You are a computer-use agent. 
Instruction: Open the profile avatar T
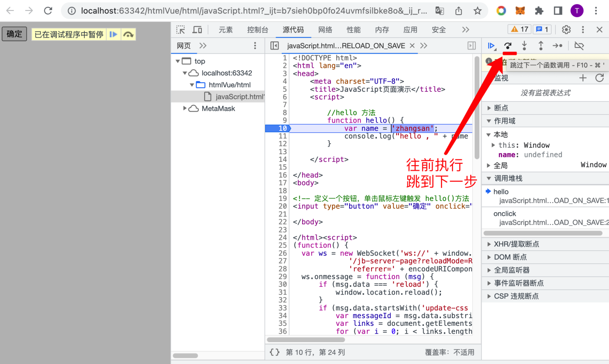[x=577, y=11]
